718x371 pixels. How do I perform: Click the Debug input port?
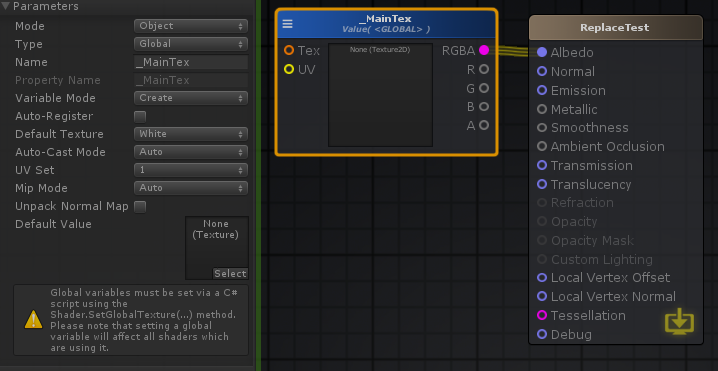(542, 334)
